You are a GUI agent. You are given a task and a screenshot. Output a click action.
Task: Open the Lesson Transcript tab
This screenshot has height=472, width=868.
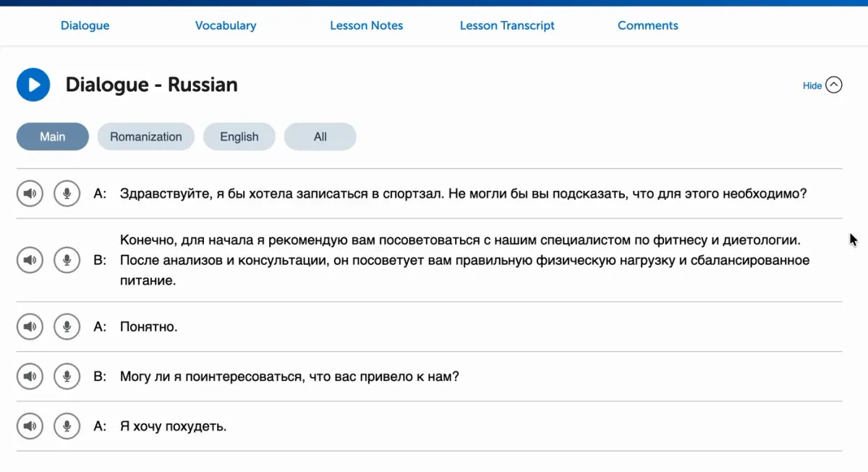(x=507, y=25)
